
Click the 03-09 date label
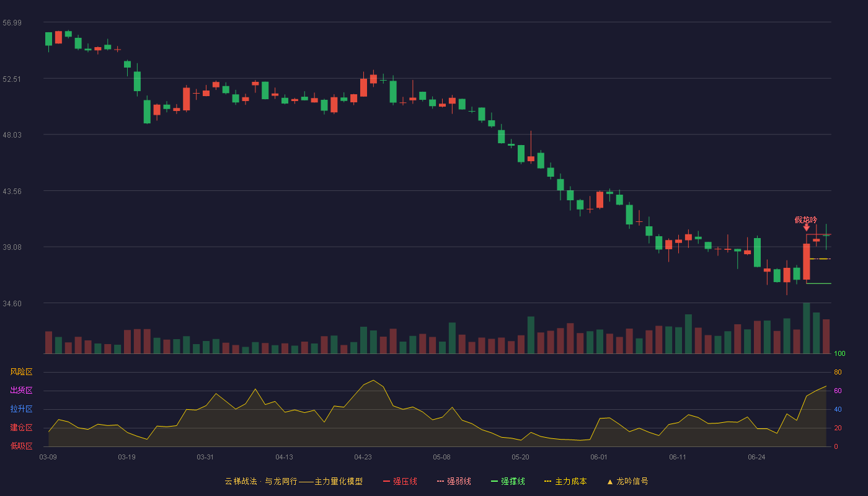(x=48, y=457)
